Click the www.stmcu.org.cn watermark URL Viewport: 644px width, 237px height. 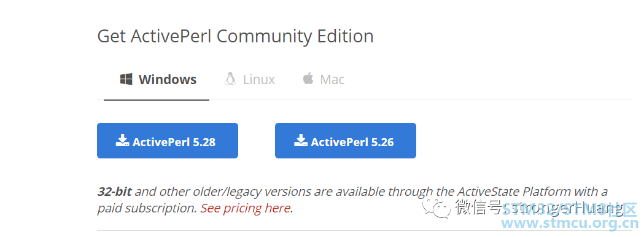570,223
